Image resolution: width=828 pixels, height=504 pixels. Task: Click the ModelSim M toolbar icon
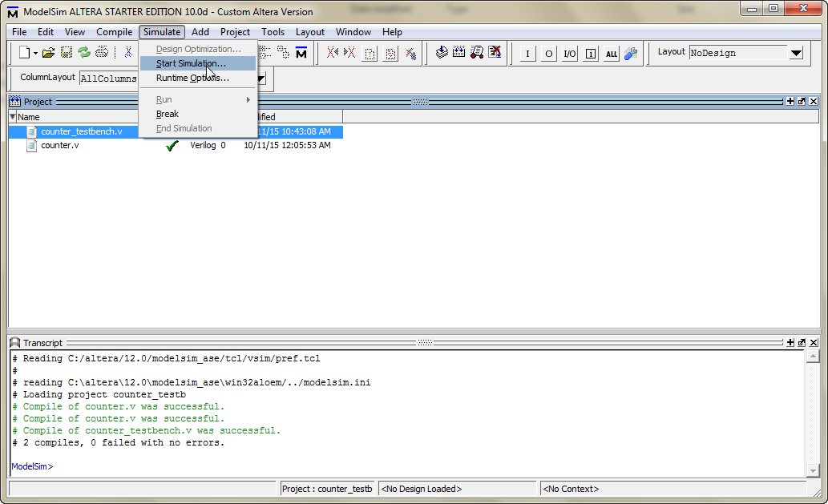click(301, 52)
